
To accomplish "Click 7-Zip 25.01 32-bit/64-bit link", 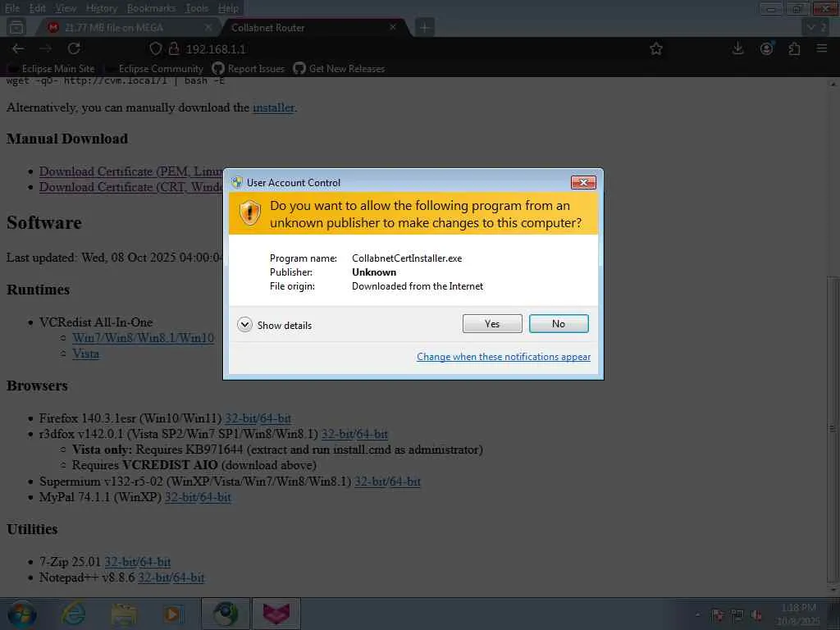I will (138, 562).
